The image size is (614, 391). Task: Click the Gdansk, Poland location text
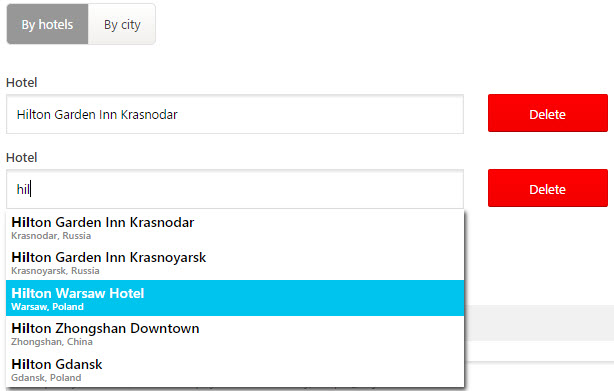46,378
